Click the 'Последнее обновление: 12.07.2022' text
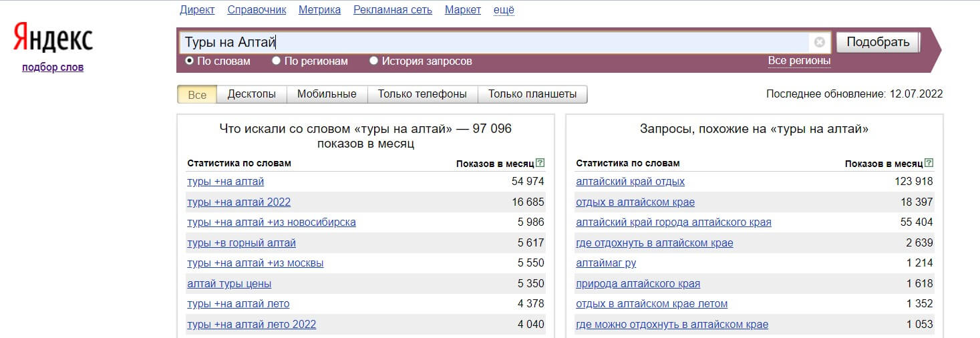The image size is (980, 338). (x=854, y=94)
